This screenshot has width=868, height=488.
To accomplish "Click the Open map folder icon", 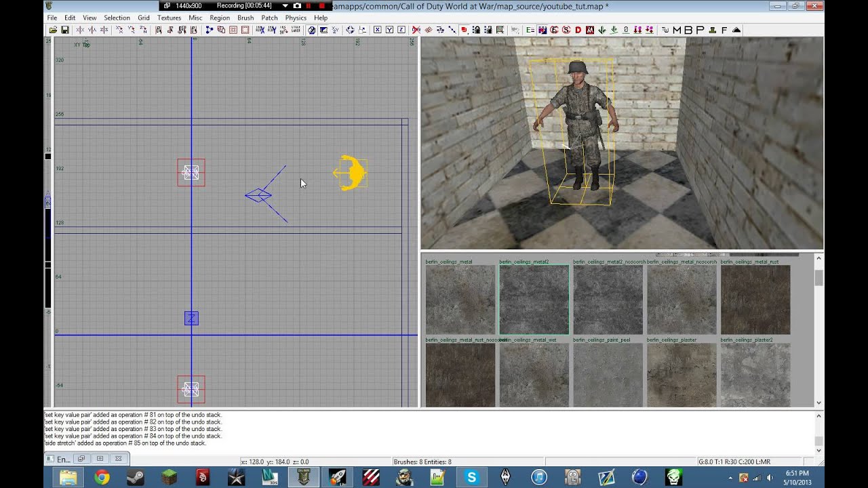I will 53,30.
